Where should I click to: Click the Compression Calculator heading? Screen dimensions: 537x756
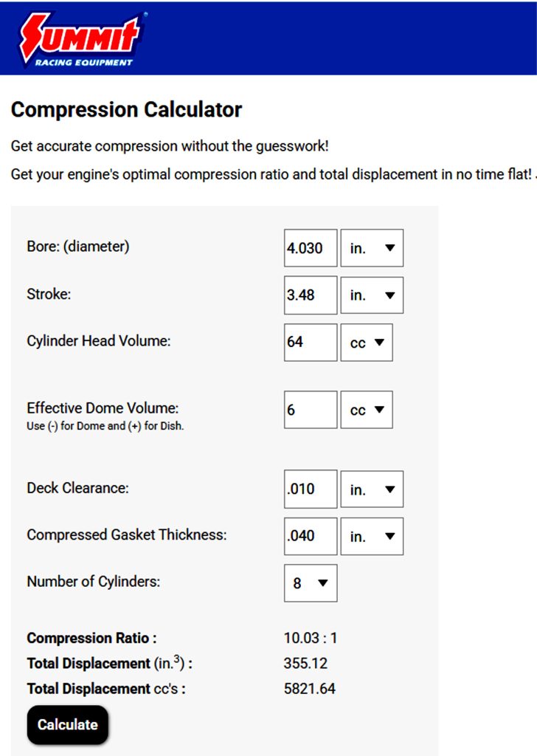(x=125, y=109)
